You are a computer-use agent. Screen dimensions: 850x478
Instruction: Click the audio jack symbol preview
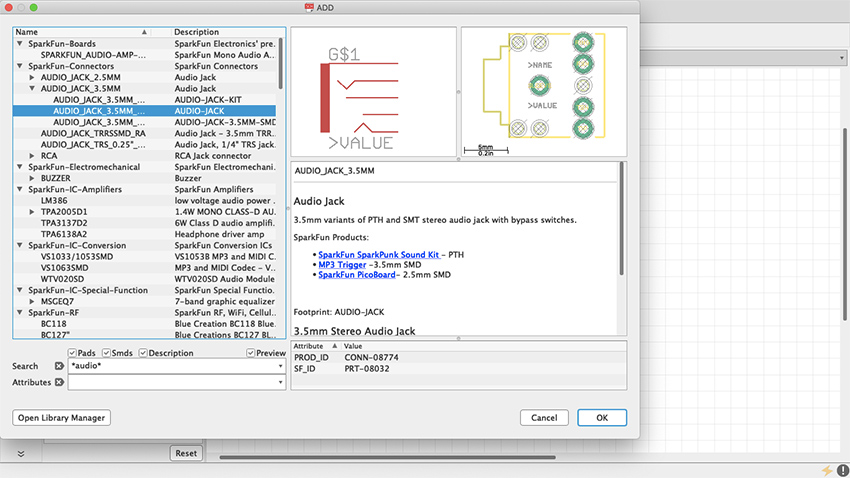point(374,92)
